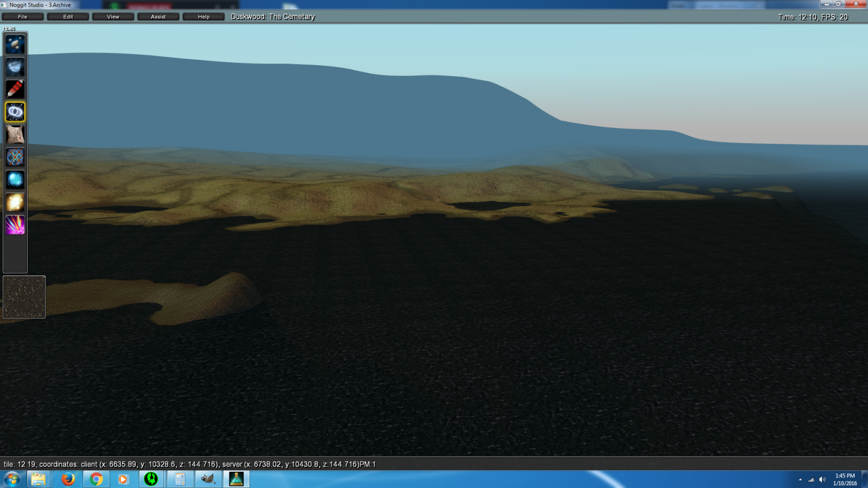Image resolution: width=868 pixels, height=488 pixels.
Task: Open the current texture preview thumbnail
Action: click(x=24, y=297)
